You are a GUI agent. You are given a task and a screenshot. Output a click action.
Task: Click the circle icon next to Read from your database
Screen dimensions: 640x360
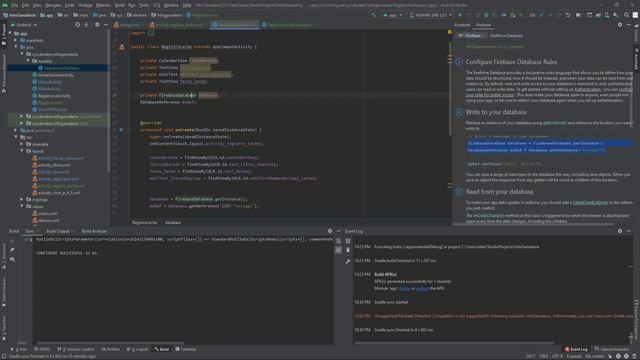pyautogui.click(x=459, y=191)
